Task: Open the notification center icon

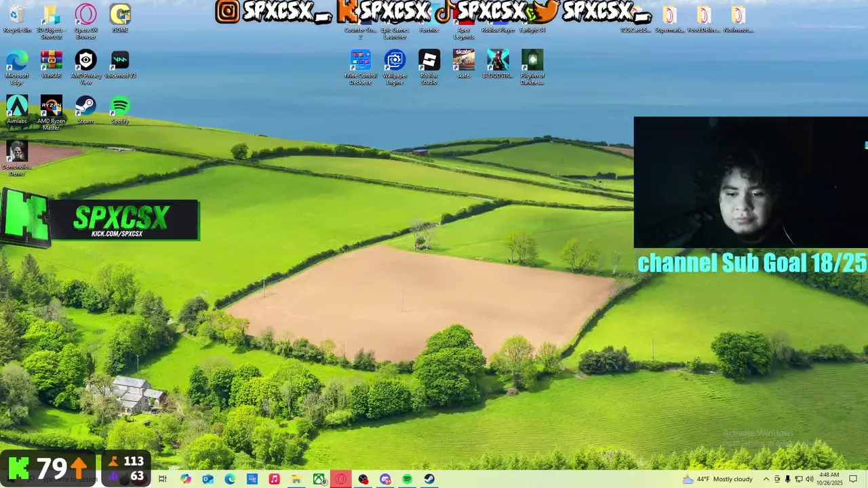Action: click(x=854, y=479)
